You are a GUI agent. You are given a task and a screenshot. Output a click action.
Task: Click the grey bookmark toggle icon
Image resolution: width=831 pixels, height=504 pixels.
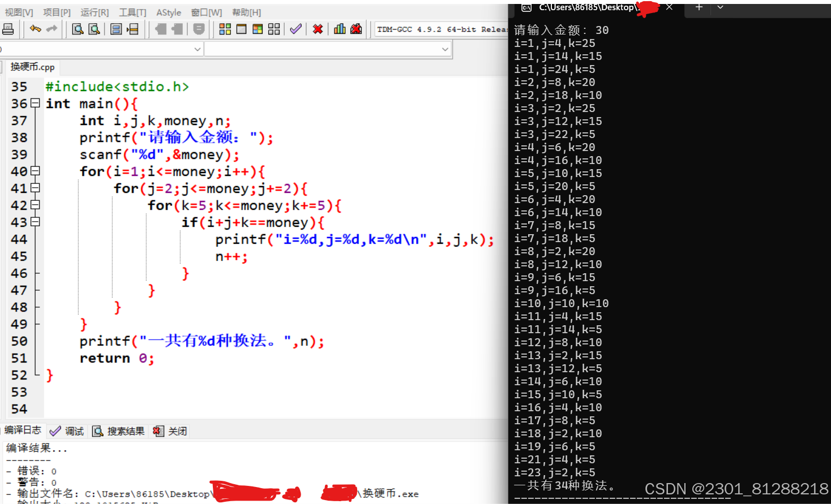point(199,29)
